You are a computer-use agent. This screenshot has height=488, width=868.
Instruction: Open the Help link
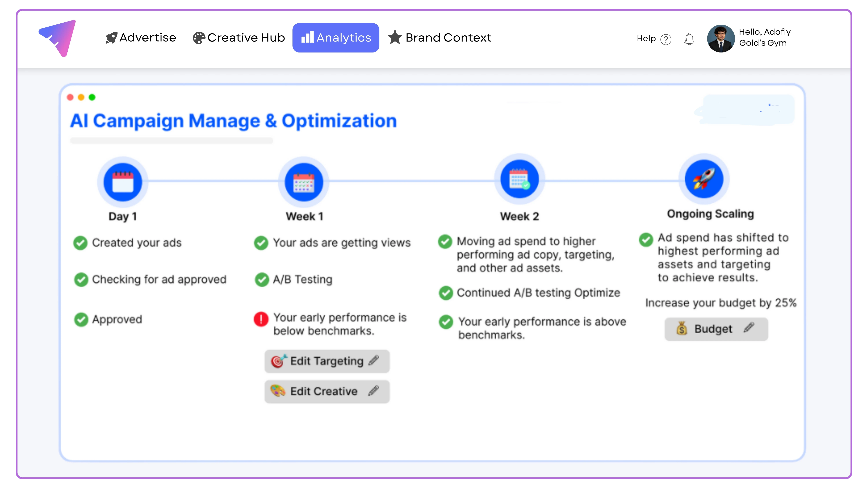coord(646,39)
